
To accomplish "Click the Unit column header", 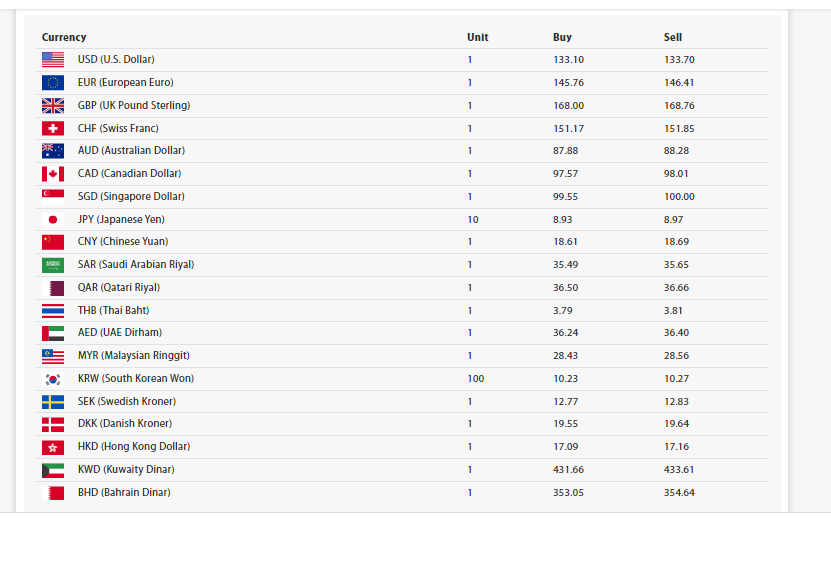I will click(477, 37).
